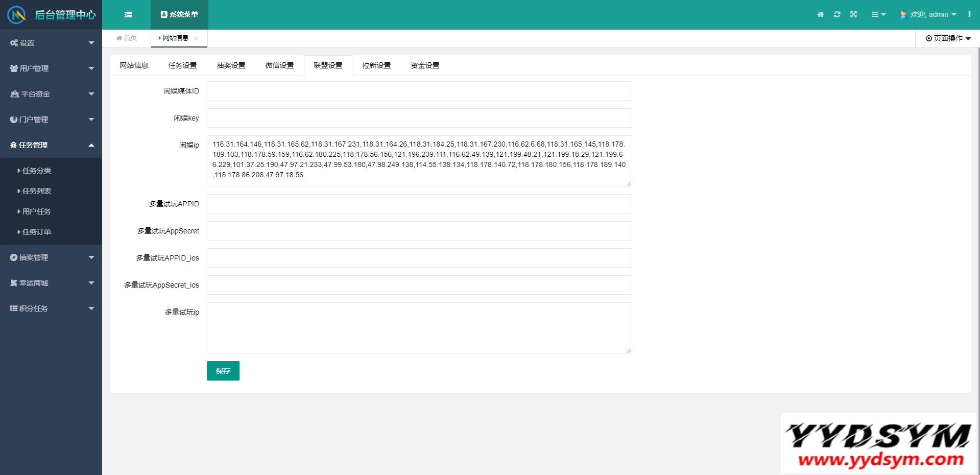Click the 首页 home tab
This screenshot has width=980, height=475.
127,38
